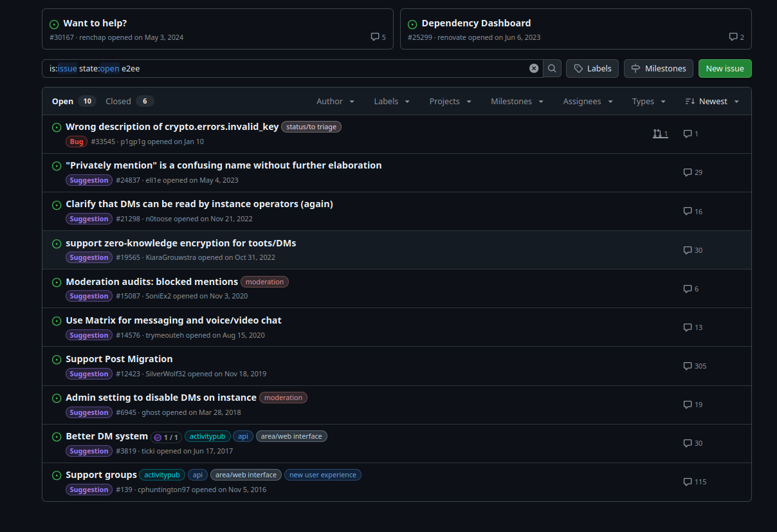Open the Assignees filter dropdown
Screen dimensions: 777x532
(x=587, y=102)
